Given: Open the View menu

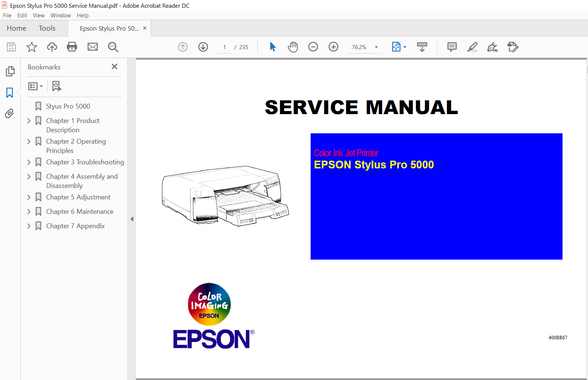Looking at the screenshot, I should point(39,16).
